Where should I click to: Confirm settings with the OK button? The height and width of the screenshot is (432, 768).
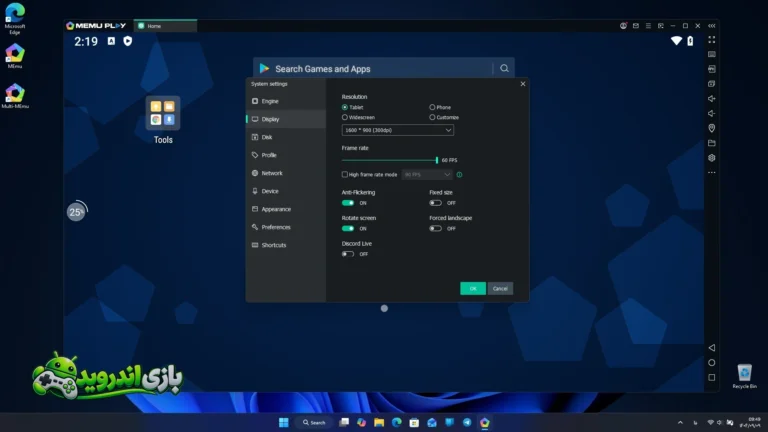[x=473, y=288]
